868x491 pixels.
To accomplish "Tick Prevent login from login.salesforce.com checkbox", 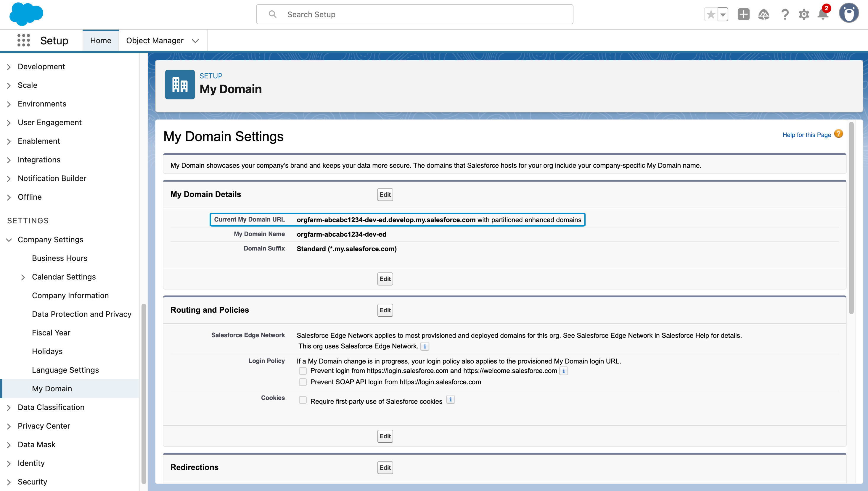I will 303,371.
